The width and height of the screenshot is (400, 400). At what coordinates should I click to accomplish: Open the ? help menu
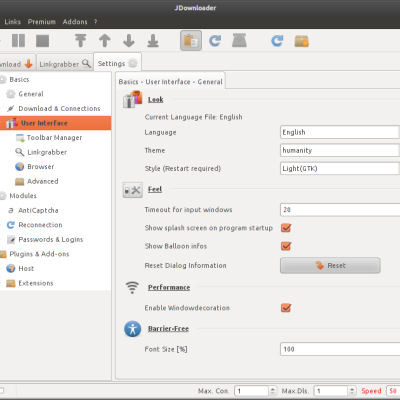[x=96, y=22]
